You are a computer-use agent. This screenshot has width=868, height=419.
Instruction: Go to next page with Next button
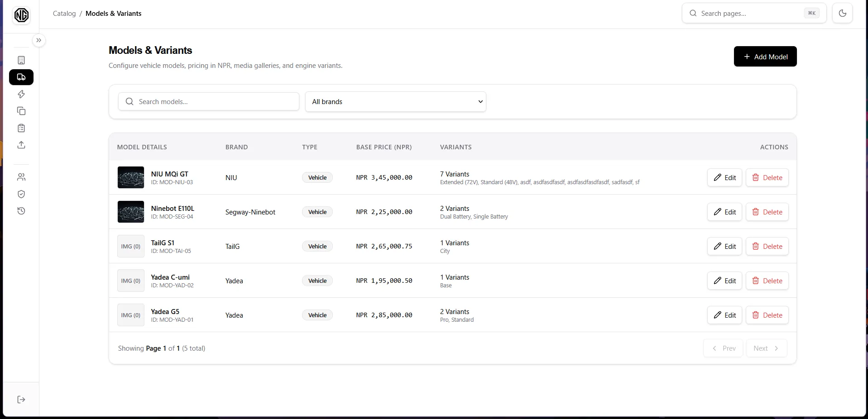click(766, 348)
